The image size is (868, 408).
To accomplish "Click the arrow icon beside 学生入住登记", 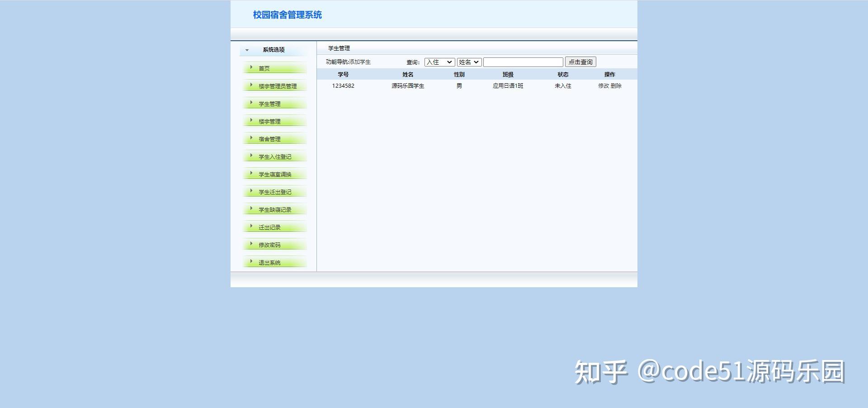I will coord(252,156).
